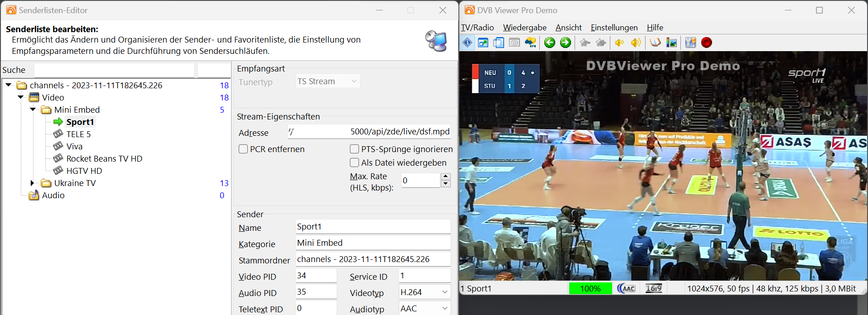Image resolution: width=868 pixels, height=315 pixels.
Task: Click the Stammordner field
Action: coord(373,259)
